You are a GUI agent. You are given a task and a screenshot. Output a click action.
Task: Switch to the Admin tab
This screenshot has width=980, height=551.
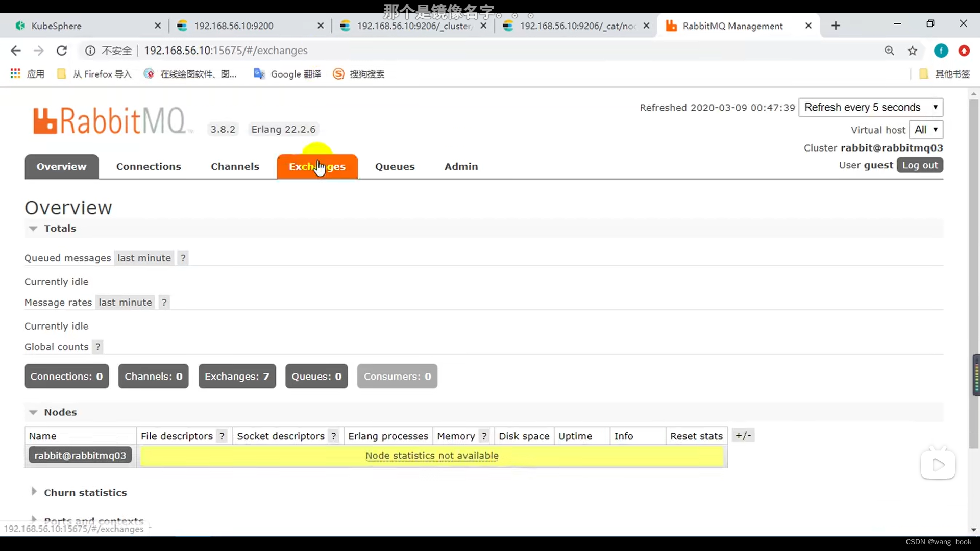point(461,166)
